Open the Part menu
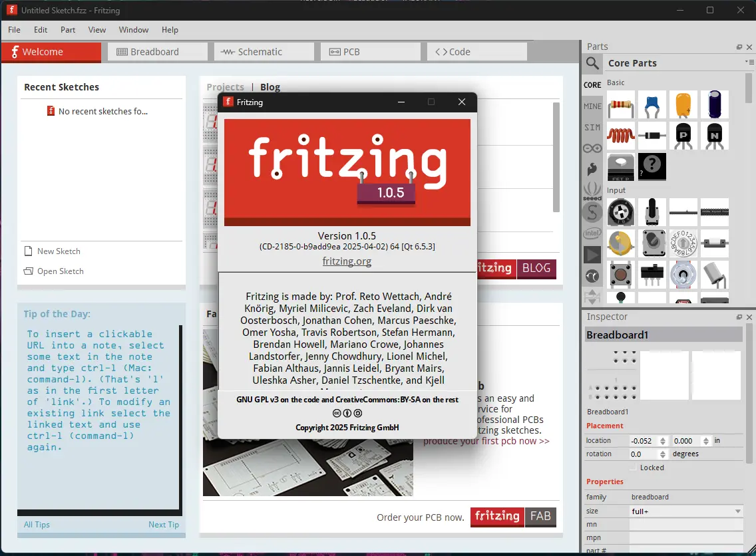Image resolution: width=756 pixels, height=556 pixels. (68, 30)
